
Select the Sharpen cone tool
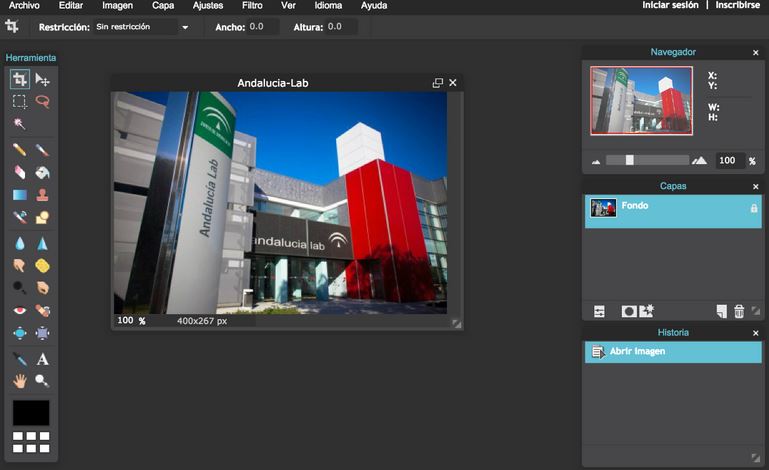(42, 243)
